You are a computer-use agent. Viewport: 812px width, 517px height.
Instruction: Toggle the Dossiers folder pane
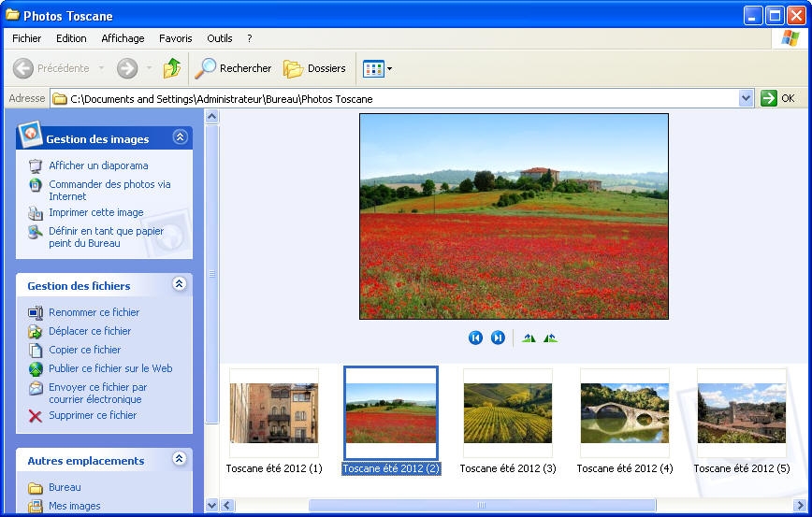[x=314, y=68]
